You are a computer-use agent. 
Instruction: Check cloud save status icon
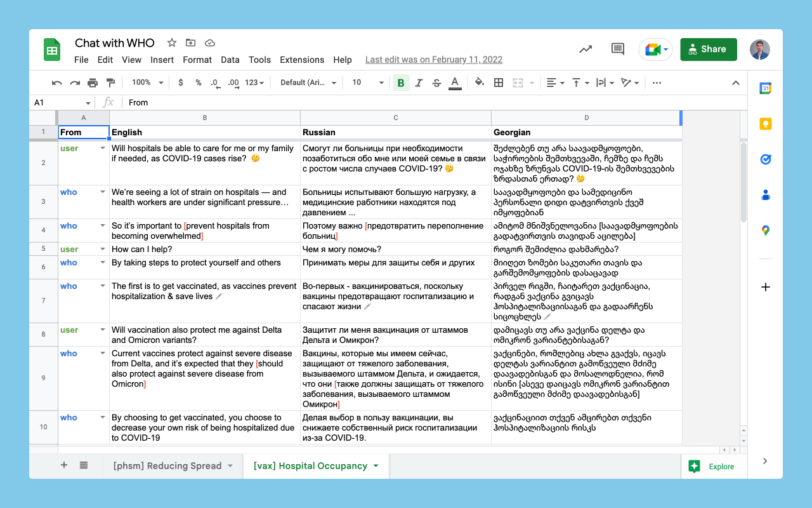click(x=210, y=43)
